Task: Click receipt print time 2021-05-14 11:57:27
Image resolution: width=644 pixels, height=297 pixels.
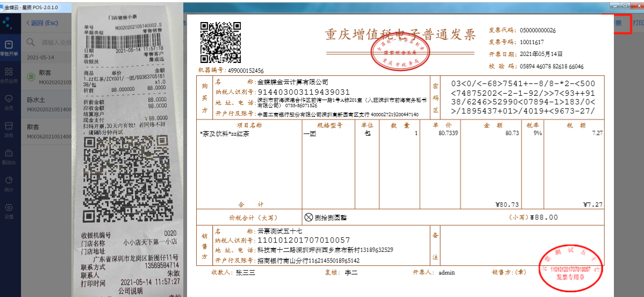Action: coord(150,282)
